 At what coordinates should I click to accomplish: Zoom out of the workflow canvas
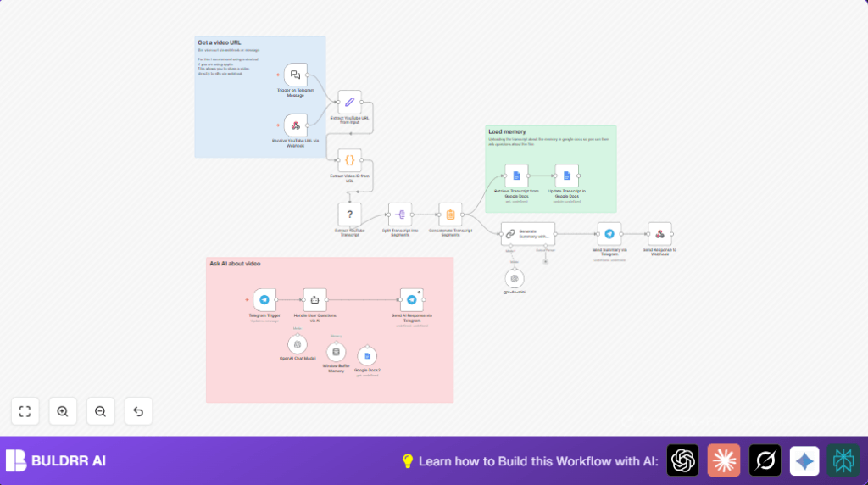click(x=100, y=411)
